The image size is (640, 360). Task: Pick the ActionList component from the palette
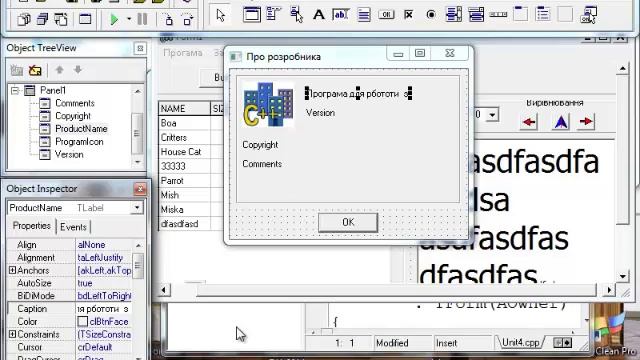[589, 15]
